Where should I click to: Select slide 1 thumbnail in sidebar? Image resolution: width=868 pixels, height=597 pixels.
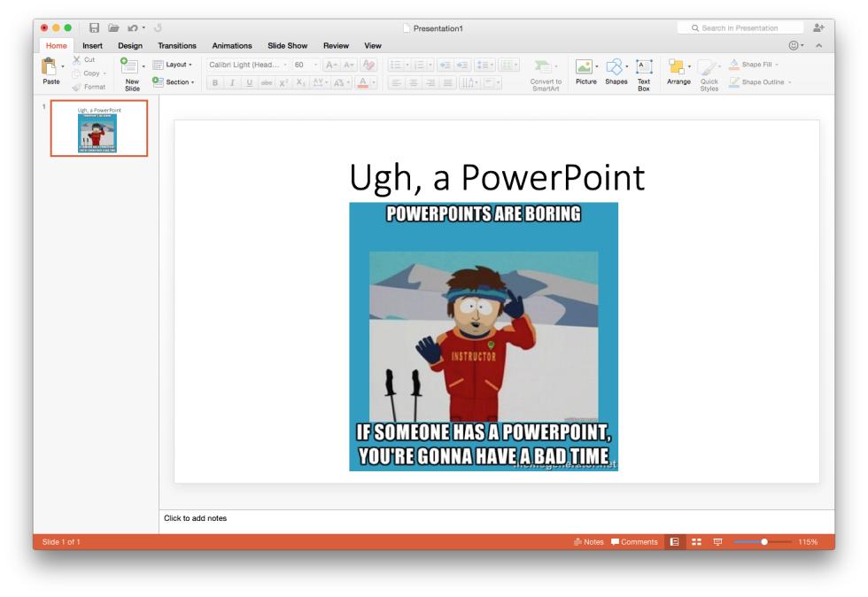coord(98,128)
